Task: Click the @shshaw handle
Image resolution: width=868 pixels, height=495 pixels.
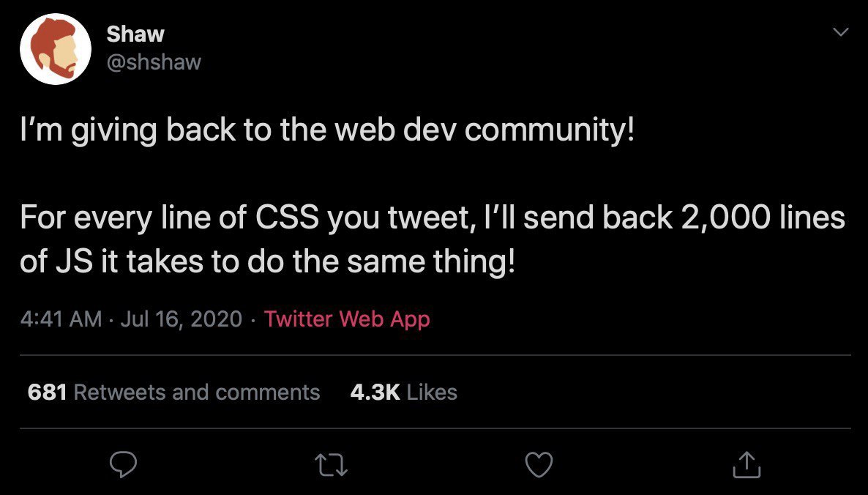Action: [154, 62]
